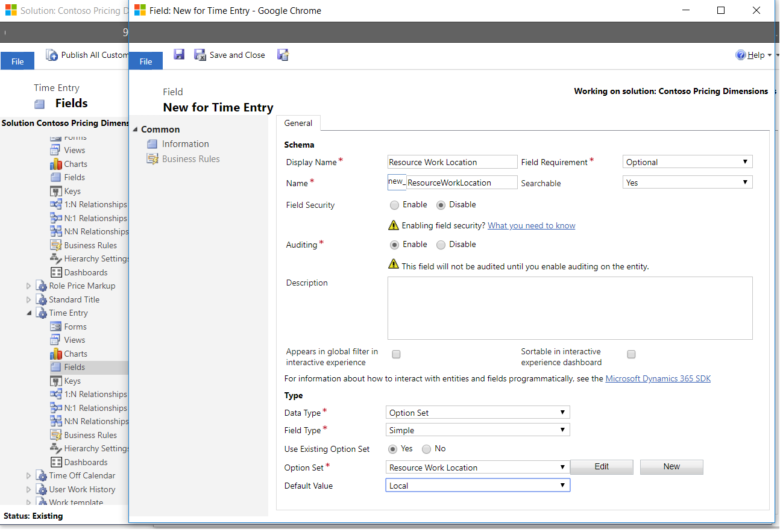This screenshot has height=532, width=783.
Task: Open the Field Requirement dropdown
Action: (685, 161)
